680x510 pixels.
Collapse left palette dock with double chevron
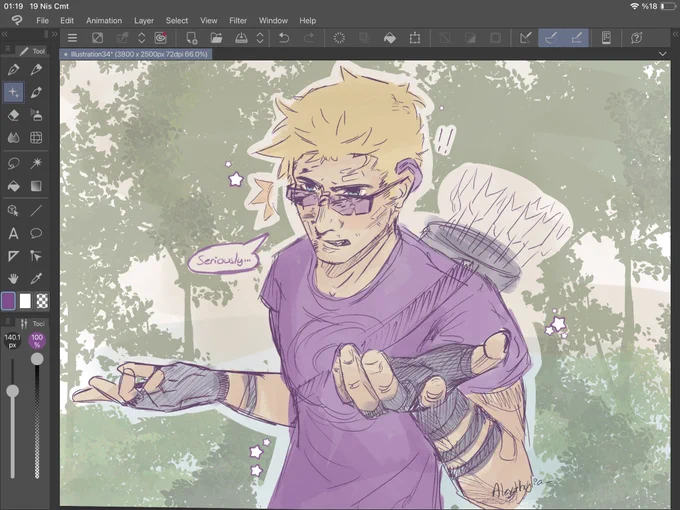(4, 34)
